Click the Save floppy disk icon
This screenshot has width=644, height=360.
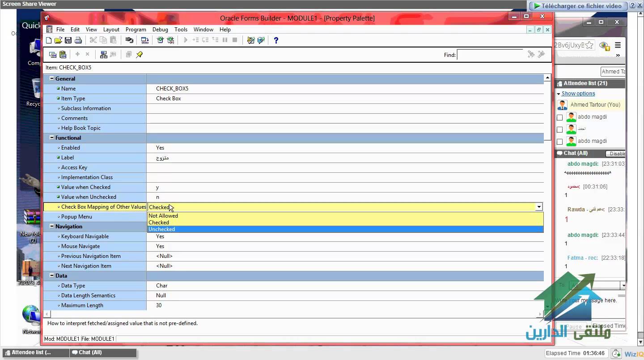(x=68, y=40)
